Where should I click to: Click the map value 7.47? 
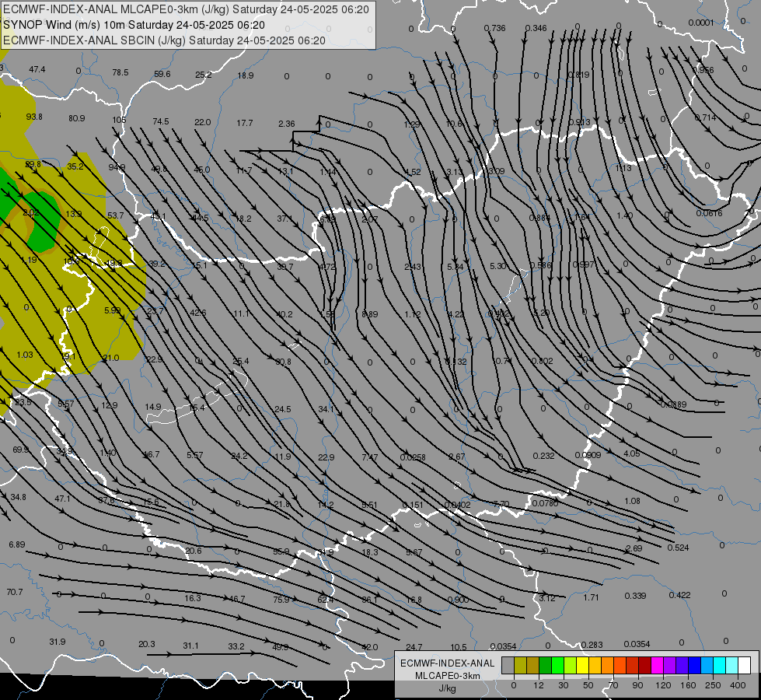pos(370,457)
